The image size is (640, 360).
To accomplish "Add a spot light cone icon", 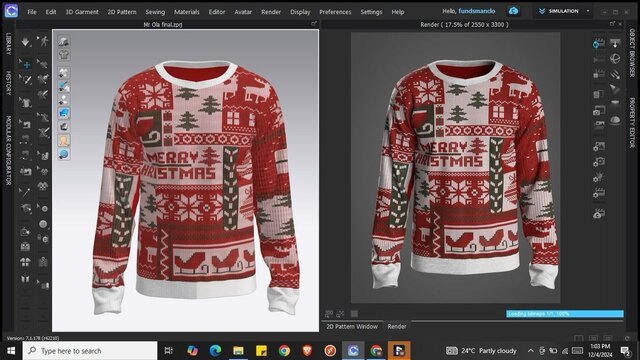I will 615,89.
